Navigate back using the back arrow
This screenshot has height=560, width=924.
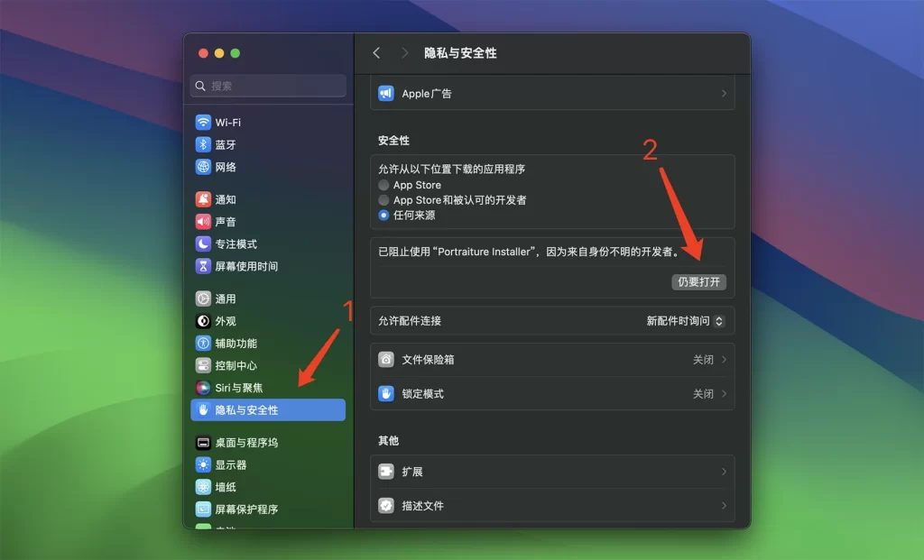click(376, 52)
